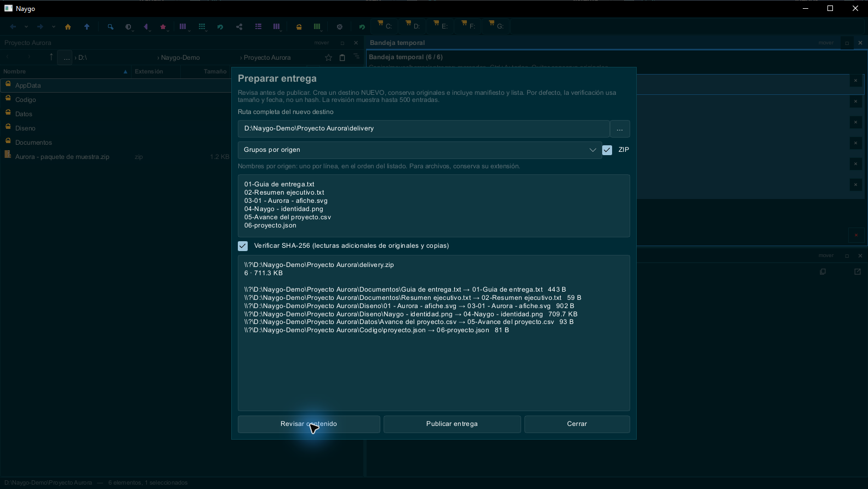Select the Documentos folder row
The image size is (868, 489).
pos(115,143)
